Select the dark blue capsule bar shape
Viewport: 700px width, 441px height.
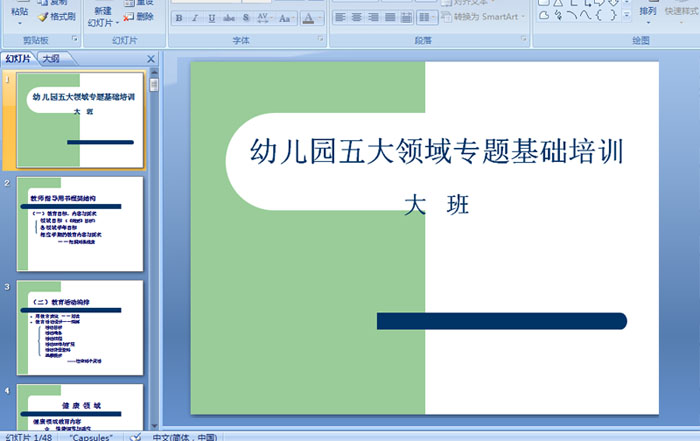(502, 321)
